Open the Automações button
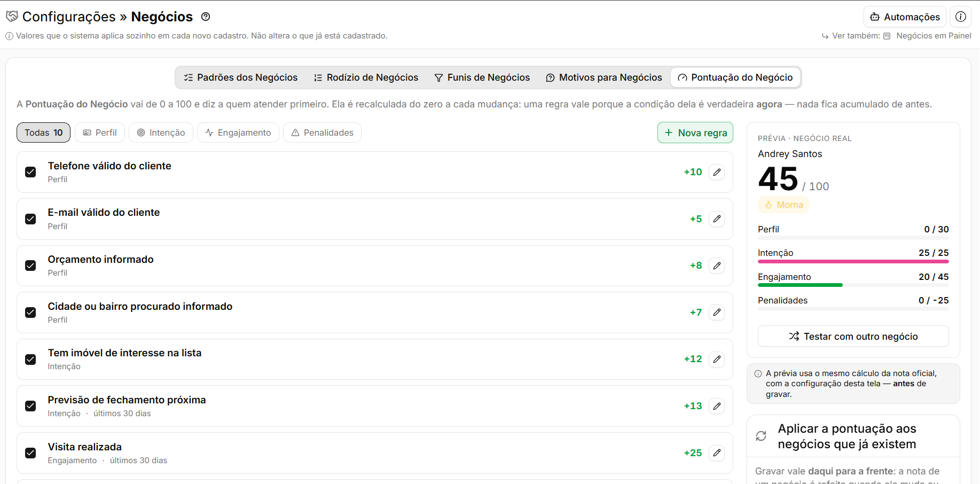 905,17
